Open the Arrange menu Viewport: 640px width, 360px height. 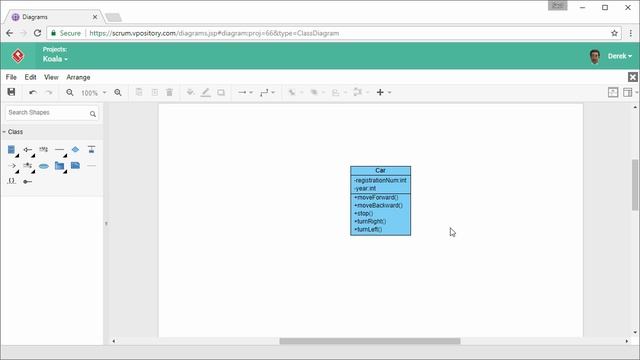click(78, 77)
